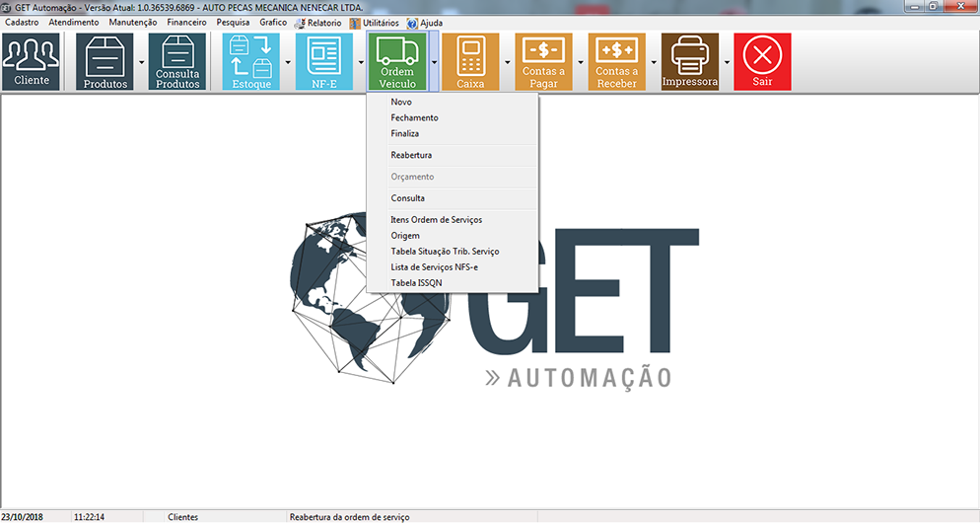Image resolution: width=980 pixels, height=523 pixels.
Task: Expand the Impressora dropdown arrow
Action: [727, 61]
